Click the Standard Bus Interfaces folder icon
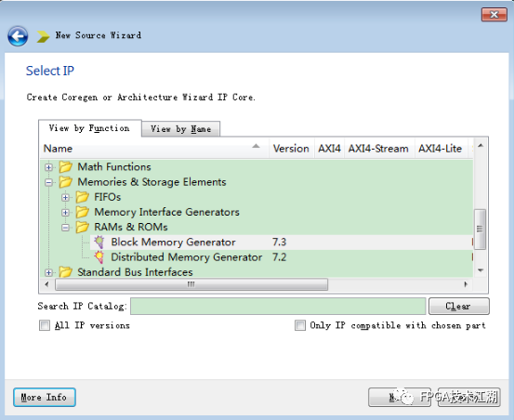Image resolution: width=514 pixels, height=420 pixels. click(66, 272)
